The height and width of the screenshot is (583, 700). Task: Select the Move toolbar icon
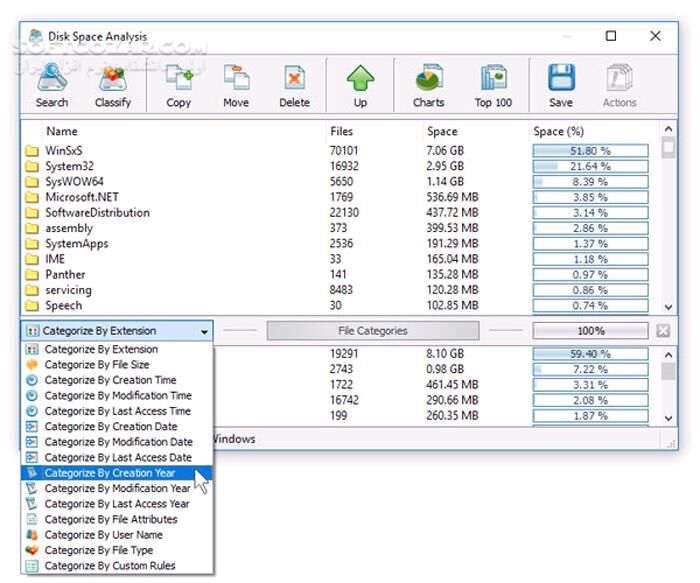(x=236, y=84)
